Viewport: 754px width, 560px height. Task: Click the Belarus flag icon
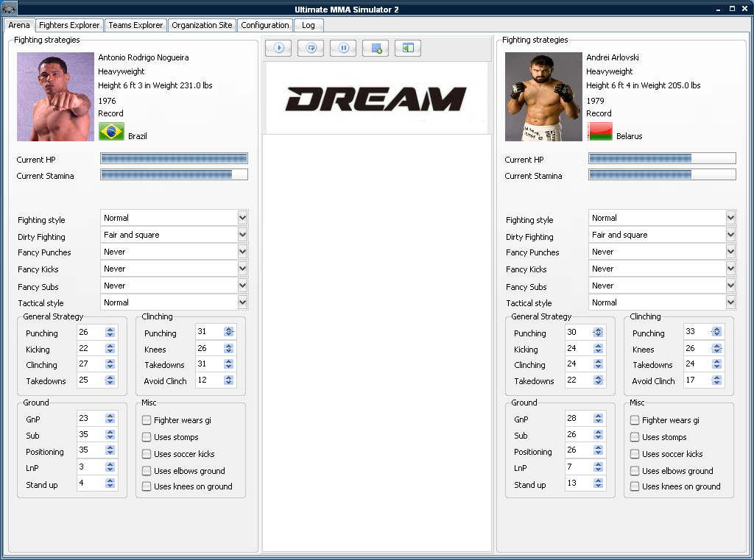(599, 132)
